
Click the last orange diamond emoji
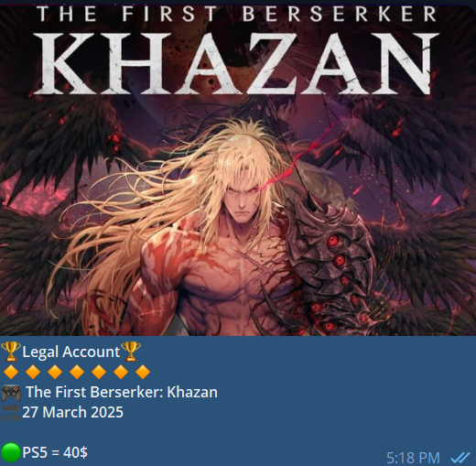tap(143, 372)
